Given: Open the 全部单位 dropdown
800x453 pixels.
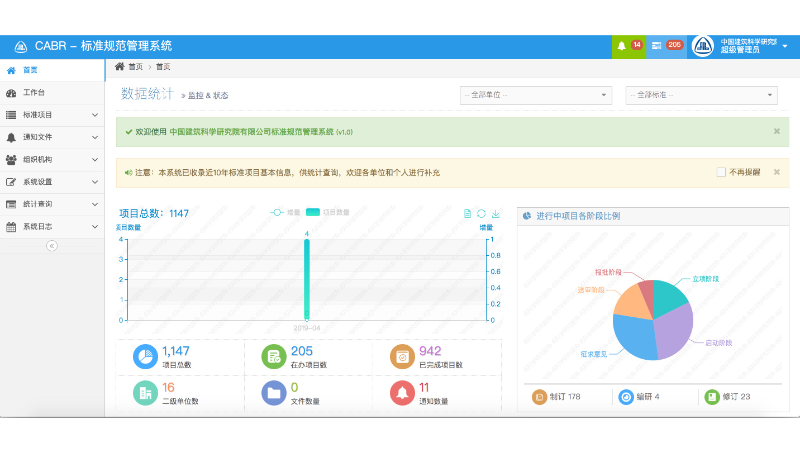Looking at the screenshot, I should [x=536, y=95].
